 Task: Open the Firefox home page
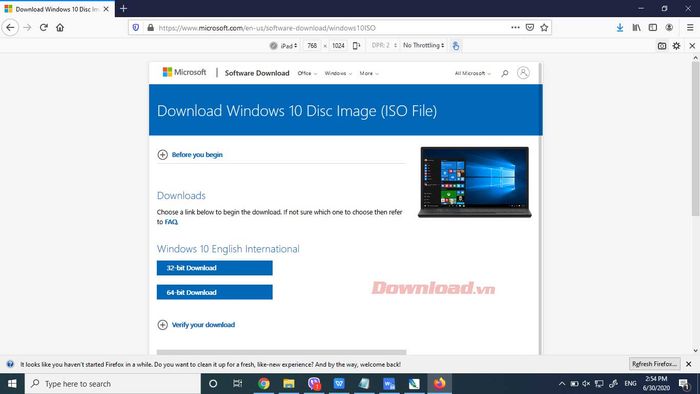coord(60,28)
